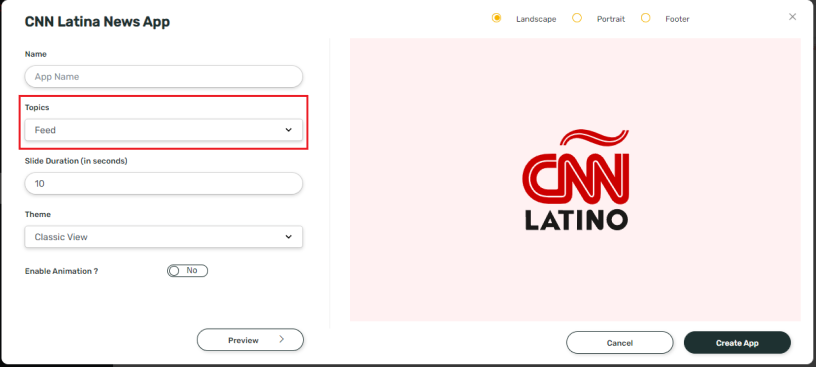Open the Topics Feed dropdown
Image resolution: width=816 pixels, height=367 pixels.
click(x=163, y=130)
